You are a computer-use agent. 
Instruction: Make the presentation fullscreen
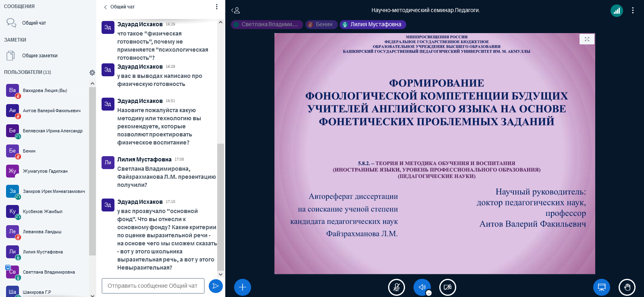tap(587, 39)
